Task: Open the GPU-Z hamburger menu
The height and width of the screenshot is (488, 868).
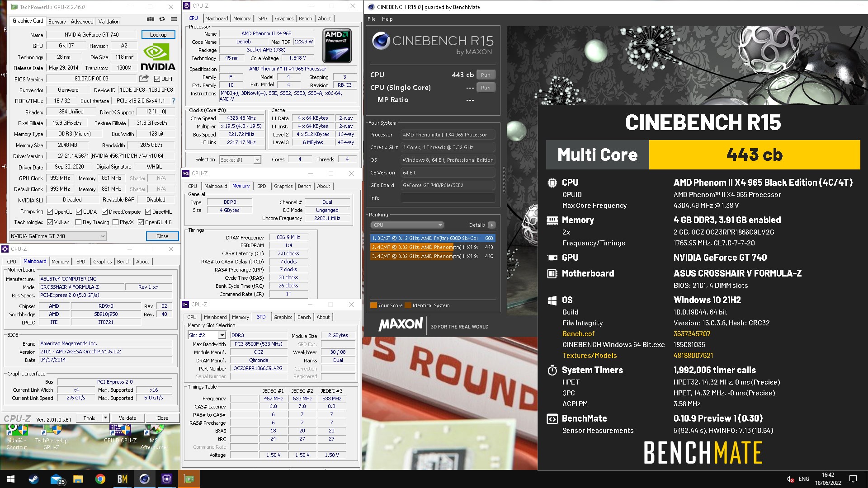Action: click(174, 19)
